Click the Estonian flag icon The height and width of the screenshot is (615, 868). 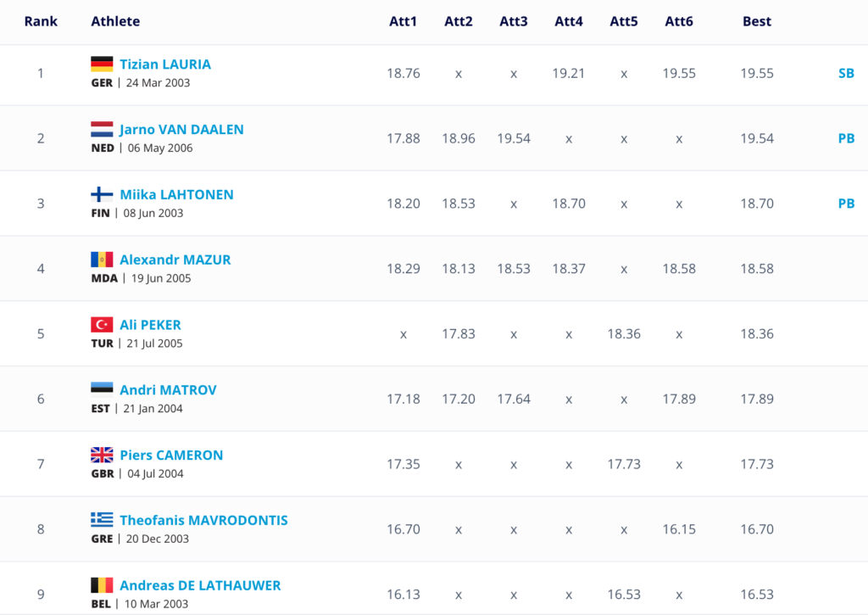(x=102, y=390)
